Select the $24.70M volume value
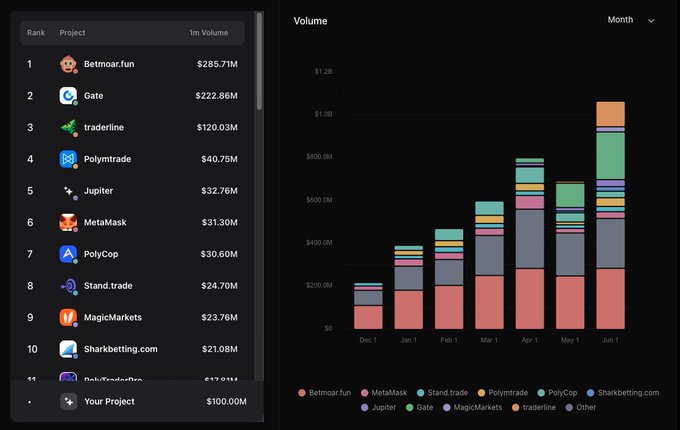 [x=219, y=286]
